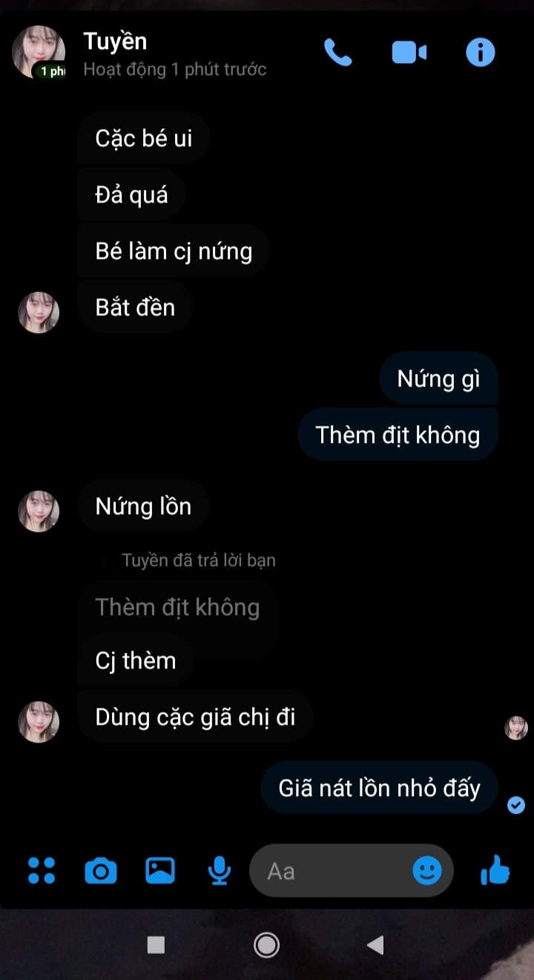Select the sent "Nứng gì" message bubble
534x980 pixels.
(x=438, y=378)
